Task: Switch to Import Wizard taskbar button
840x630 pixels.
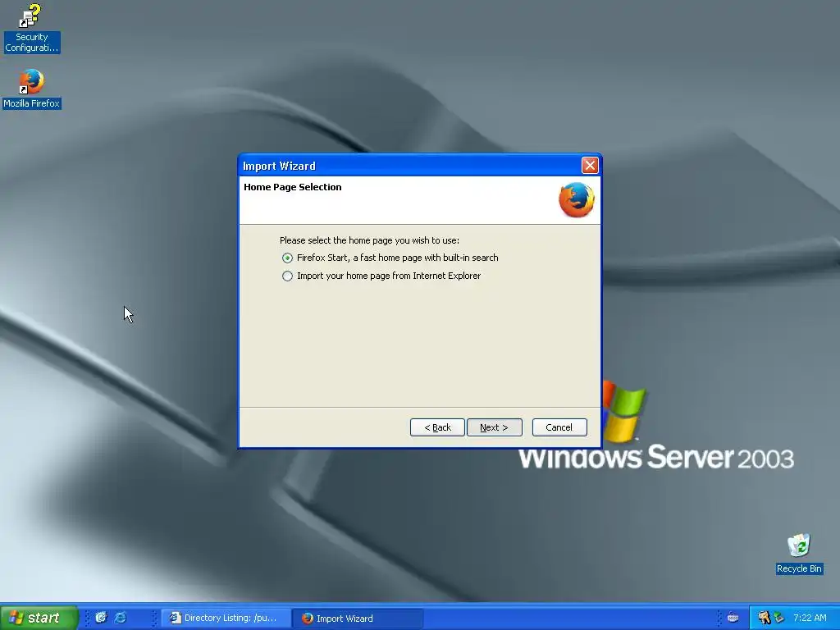Action: pyautogui.click(x=358, y=619)
